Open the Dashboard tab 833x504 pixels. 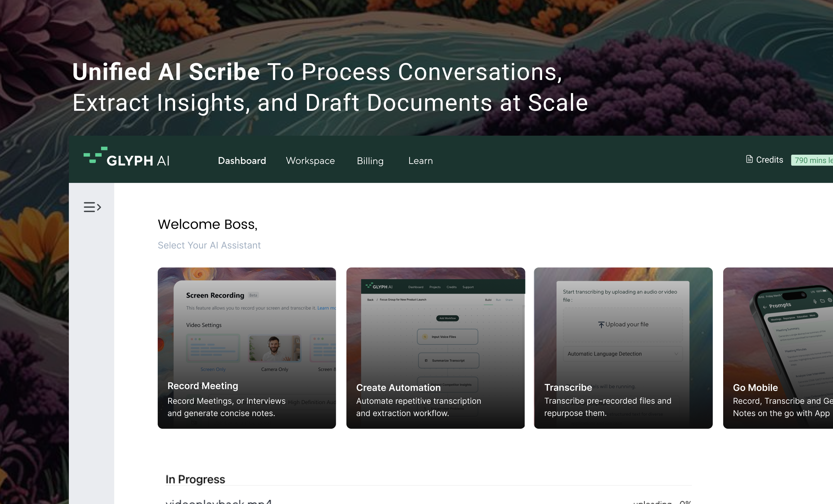tap(242, 161)
